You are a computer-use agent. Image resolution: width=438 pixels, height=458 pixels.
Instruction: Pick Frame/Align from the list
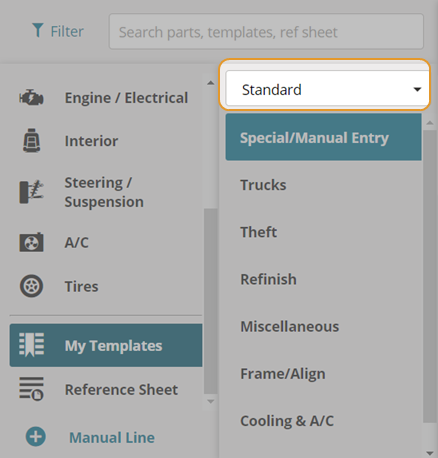tap(323, 374)
